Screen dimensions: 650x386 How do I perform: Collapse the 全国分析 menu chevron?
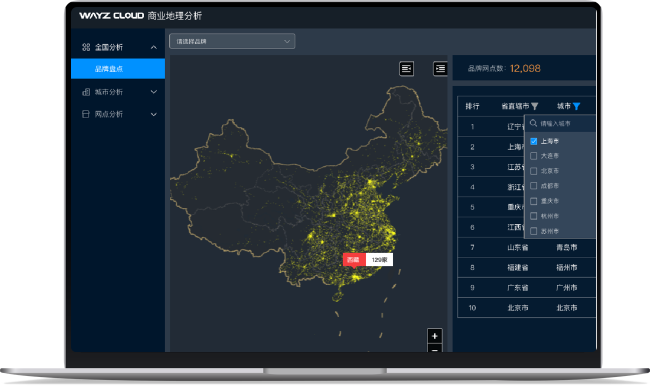154,47
